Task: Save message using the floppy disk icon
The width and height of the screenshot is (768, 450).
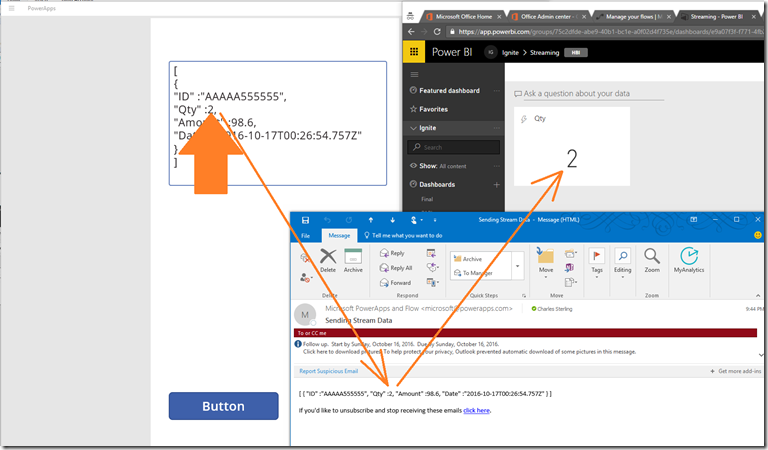Action: click(x=305, y=219)
